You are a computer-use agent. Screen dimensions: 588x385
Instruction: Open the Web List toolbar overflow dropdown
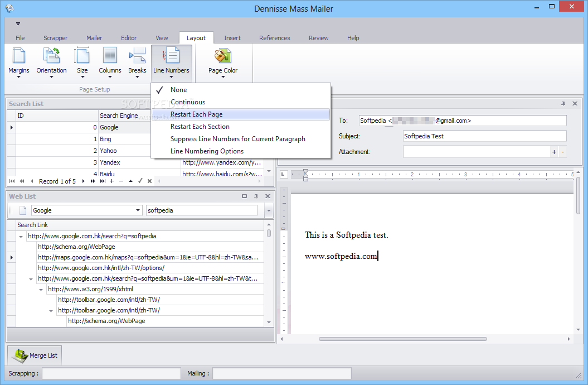click(269, 210)
